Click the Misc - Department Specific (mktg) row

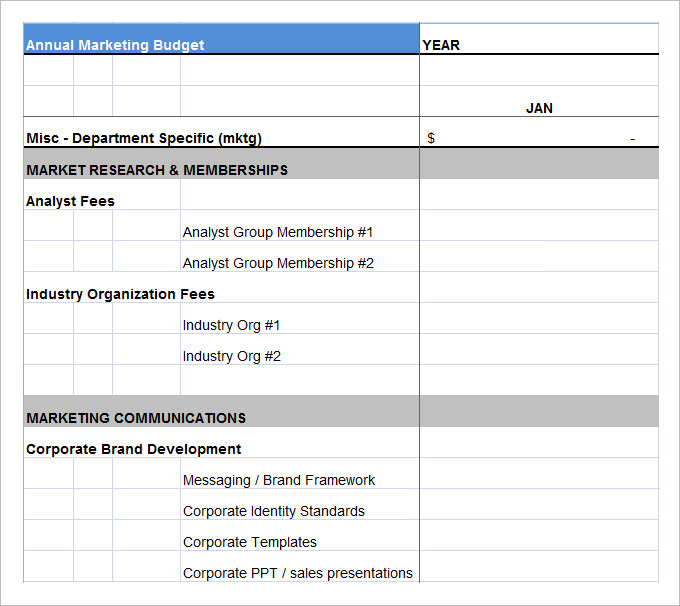pyautogui.click(x=144, y=139)
